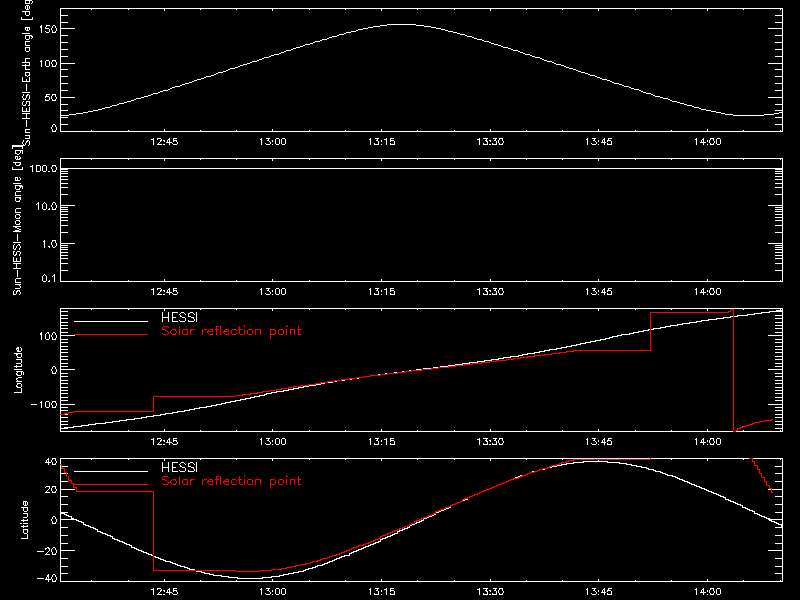Image resolution: width=800 pixels, height=600 pixels.
Task: Select the Latitude y-axis label
Action: [x=24, y=520]
